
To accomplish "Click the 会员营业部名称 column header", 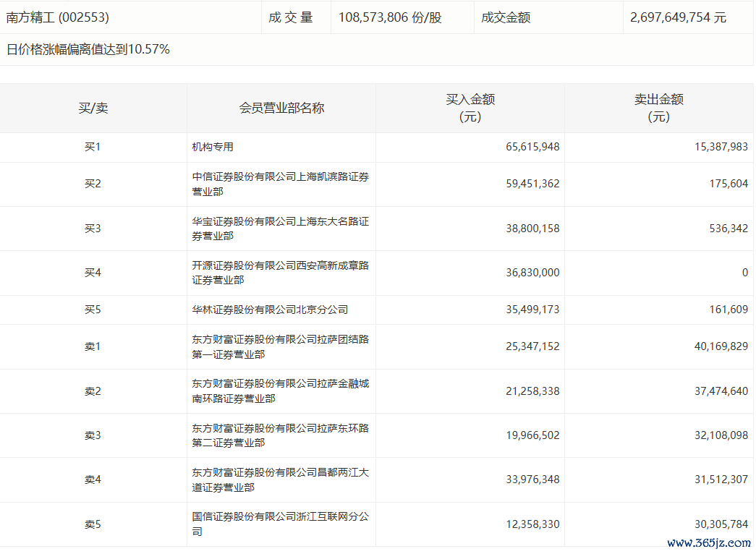I will tap(281, 108).
